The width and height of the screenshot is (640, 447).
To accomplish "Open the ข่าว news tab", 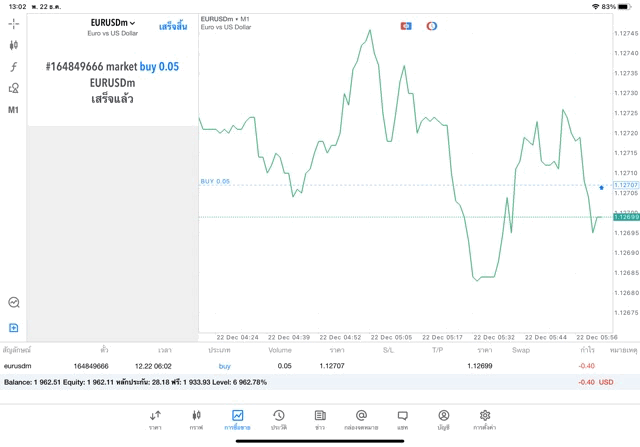I will click(x=320, y=420).
